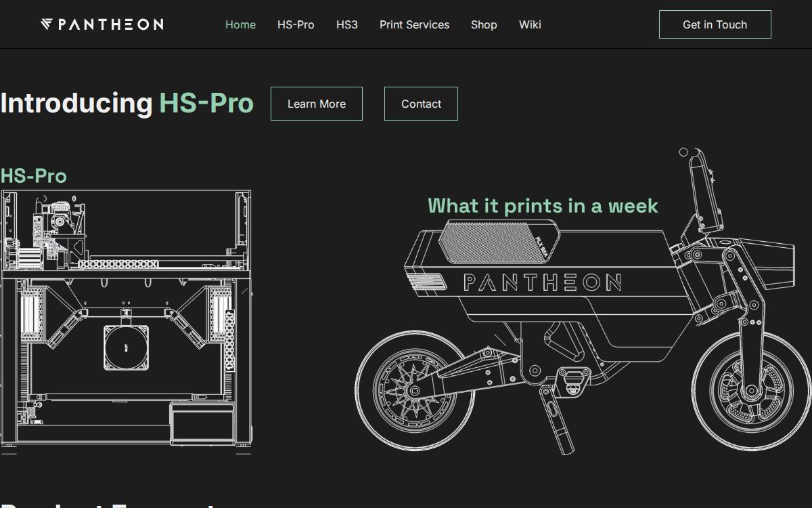The height and width of the screenshot is (508, 812).
Task: Go to the HS-Pro menu item
Action: click(x=296, y=24)
